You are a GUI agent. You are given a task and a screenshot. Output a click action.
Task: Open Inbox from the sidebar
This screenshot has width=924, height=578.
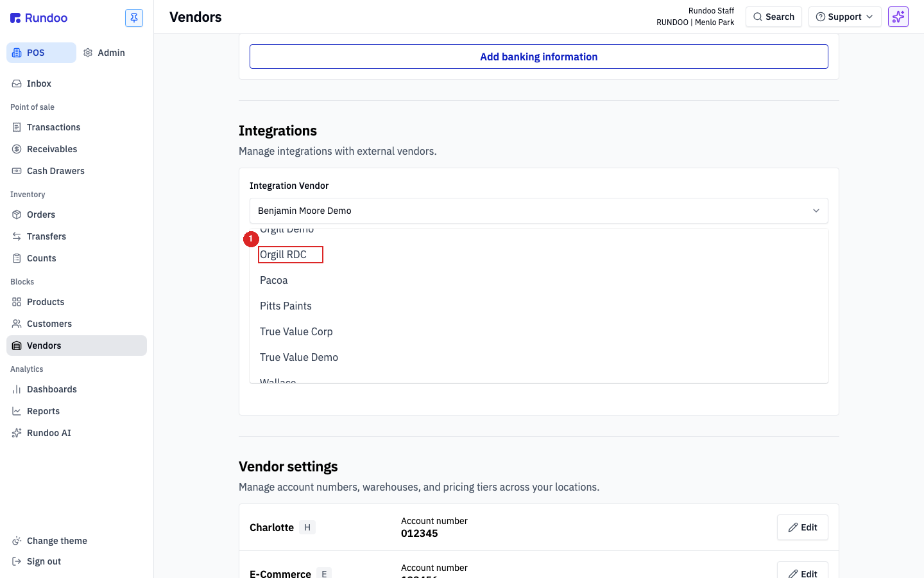[x=76, y=83]
